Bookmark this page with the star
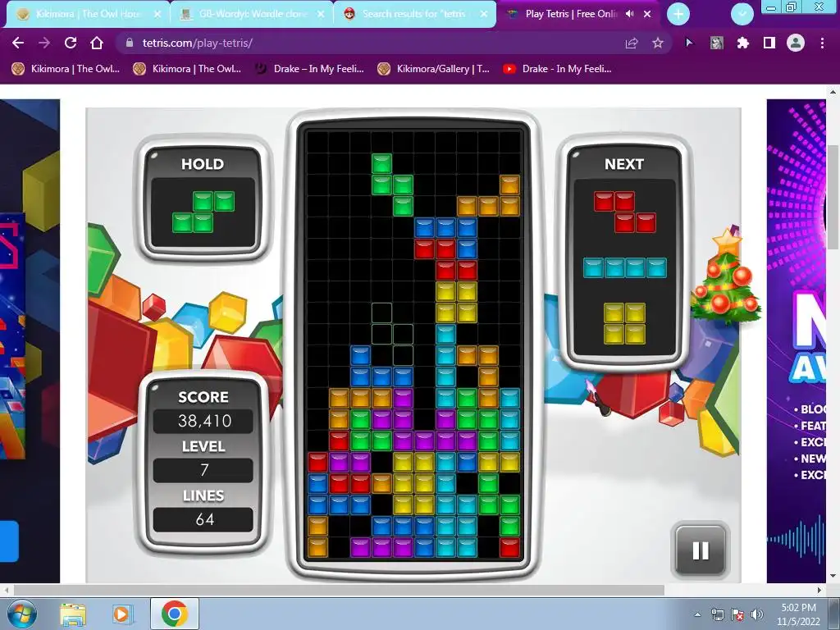 click(x=658, y=43)
